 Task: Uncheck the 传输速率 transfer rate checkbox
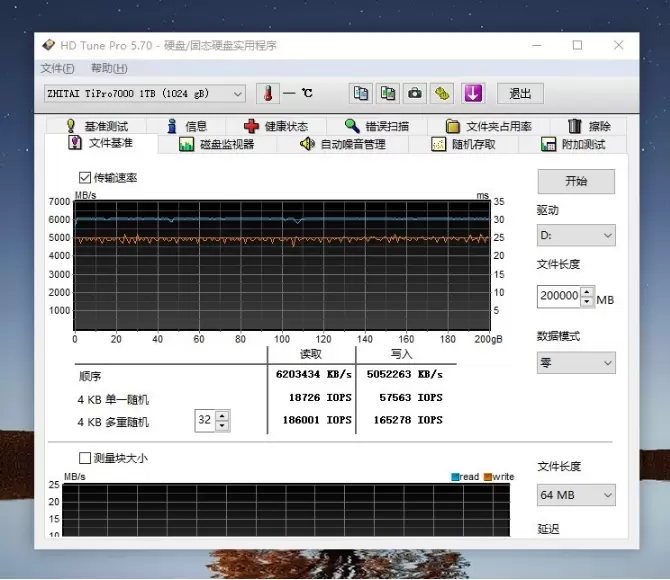point(85,178)
